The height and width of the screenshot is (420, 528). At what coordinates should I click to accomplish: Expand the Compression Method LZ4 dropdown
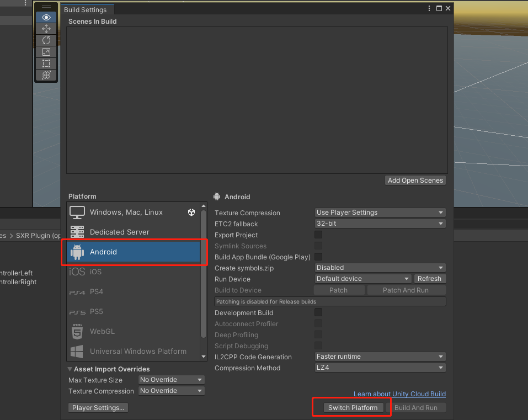click(380, 368)
